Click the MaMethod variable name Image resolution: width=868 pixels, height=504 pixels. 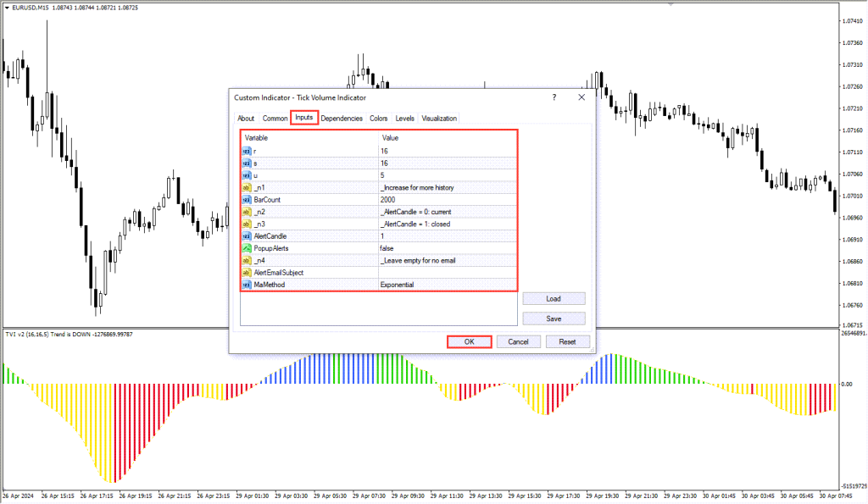click(x=270, y=285)
